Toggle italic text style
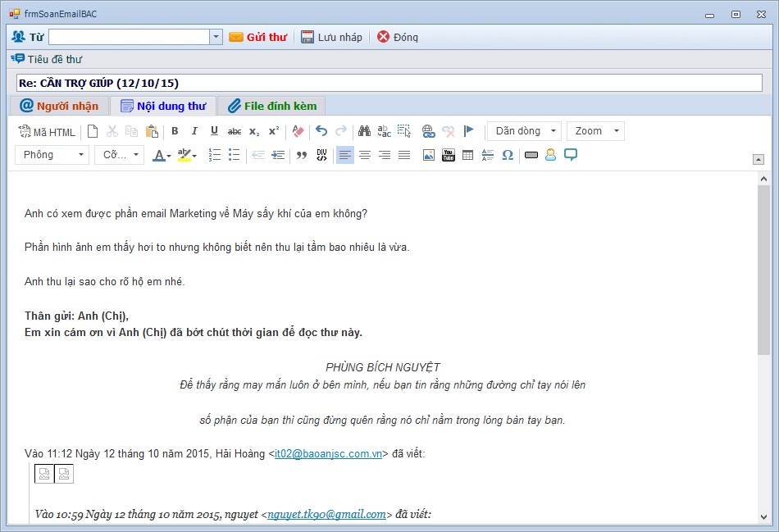The width and height of the screenshot is (779, 532). [194, 131]
